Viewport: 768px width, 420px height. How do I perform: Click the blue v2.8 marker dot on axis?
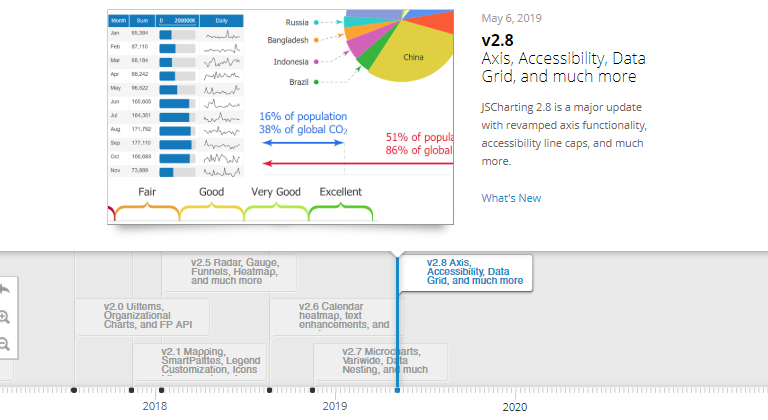397,390
